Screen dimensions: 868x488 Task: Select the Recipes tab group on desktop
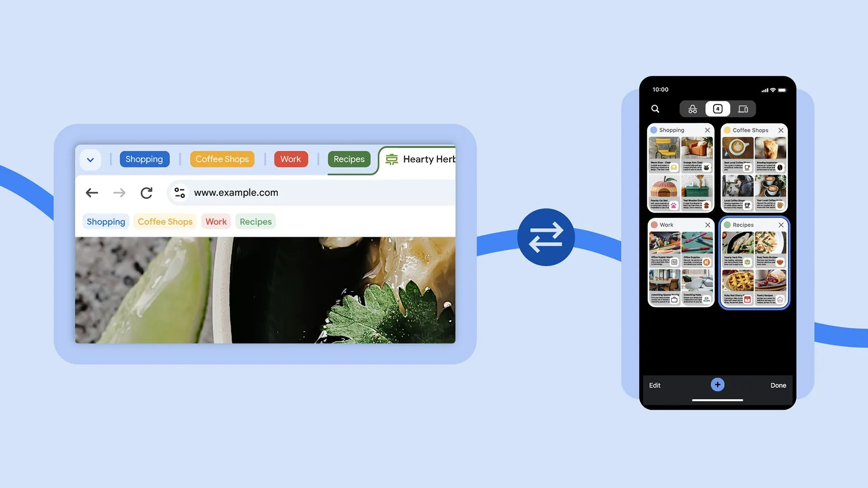click(349, 159)
